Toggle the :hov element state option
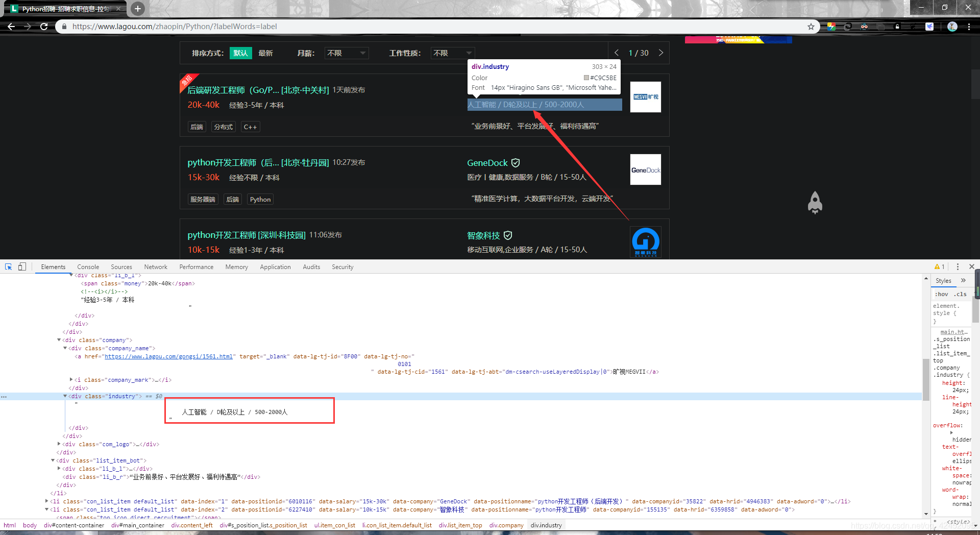This screenshot has height=535, width=980. pos(941,294)
